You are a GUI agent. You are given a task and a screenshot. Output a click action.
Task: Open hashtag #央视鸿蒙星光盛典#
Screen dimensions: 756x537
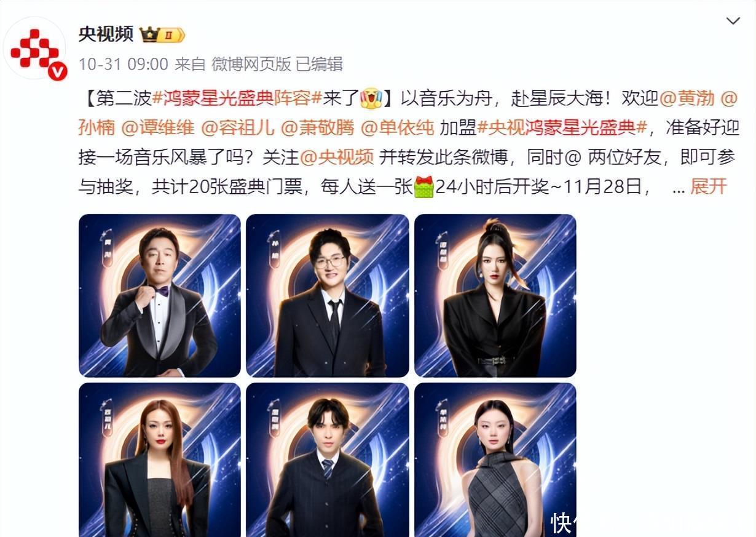click(562, 127)
